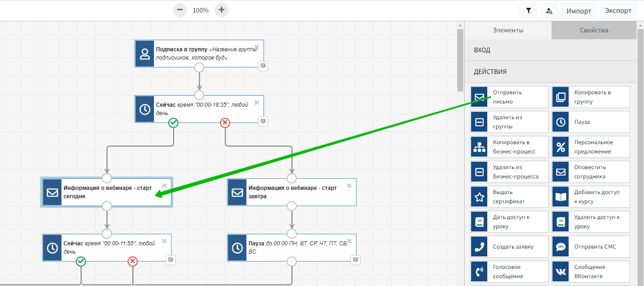The height and width of the screenshot is (286, 644).
Task: Choose the Создать заявку phone element
Action: coord(509,247)
